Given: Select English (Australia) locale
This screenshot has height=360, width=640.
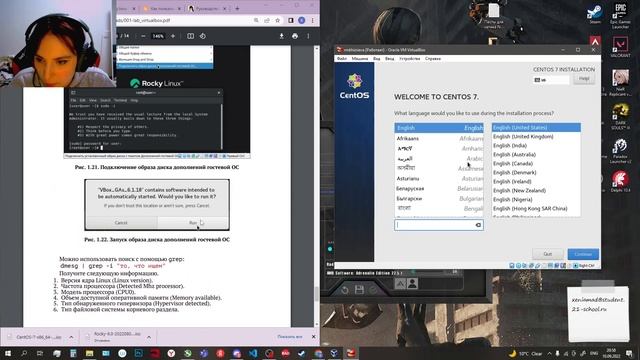Looking at the screenshot, I should (536, 155).
